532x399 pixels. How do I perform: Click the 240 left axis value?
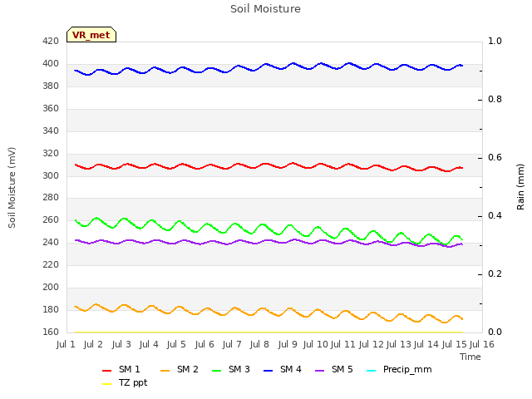[x=51, y=242]
